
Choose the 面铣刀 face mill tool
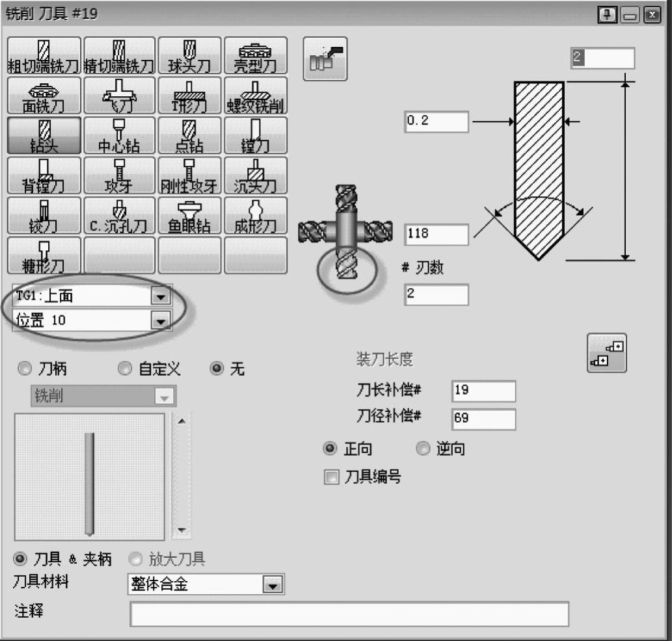click(44, 96)
